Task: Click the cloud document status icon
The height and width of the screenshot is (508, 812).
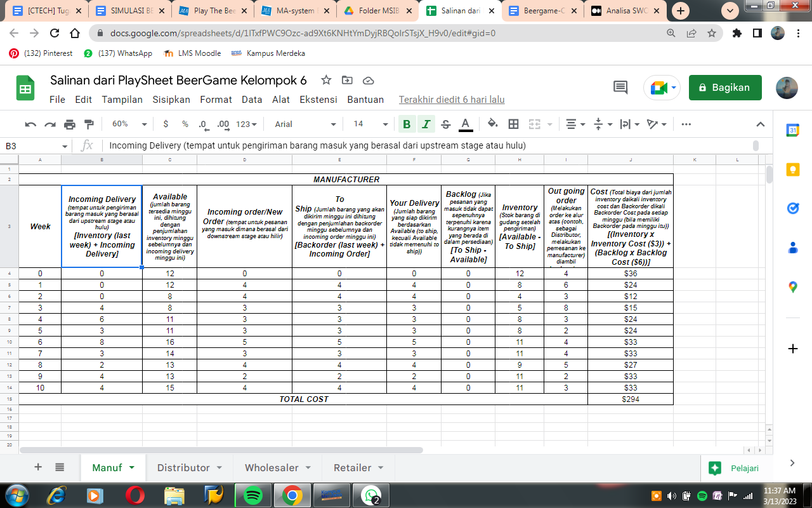Action: coord(368,80)
